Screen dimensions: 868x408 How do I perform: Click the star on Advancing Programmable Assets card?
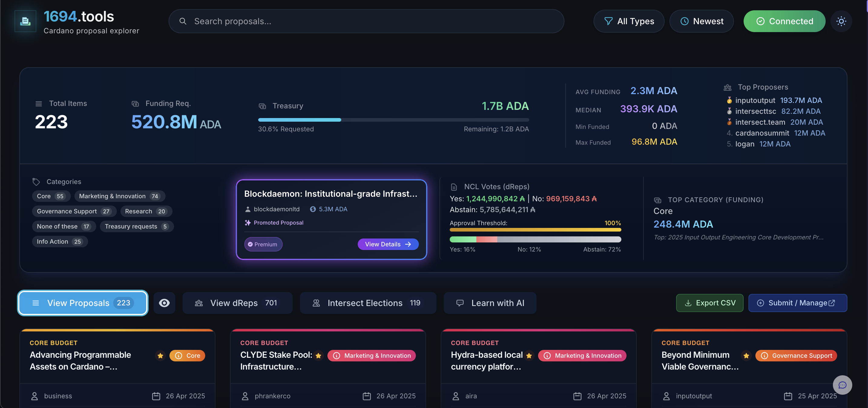(x=160, y=355)
